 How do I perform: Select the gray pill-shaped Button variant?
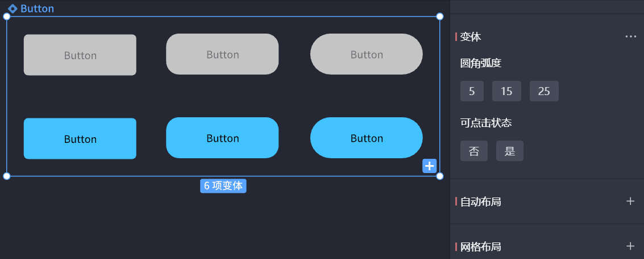tap(367, 54)
